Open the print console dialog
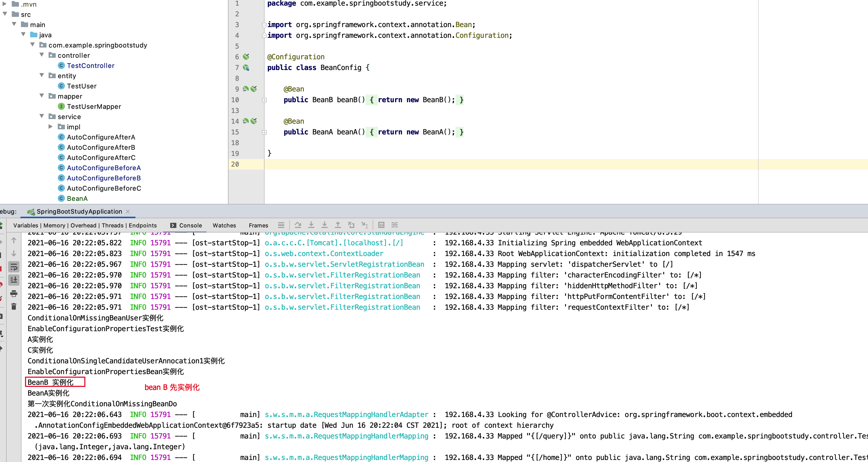 (x=14, y=294)
